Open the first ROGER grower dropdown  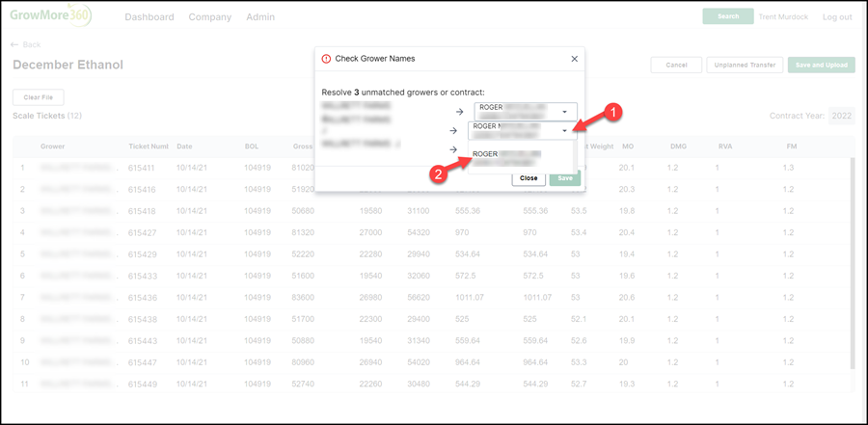tap(526, 111)
